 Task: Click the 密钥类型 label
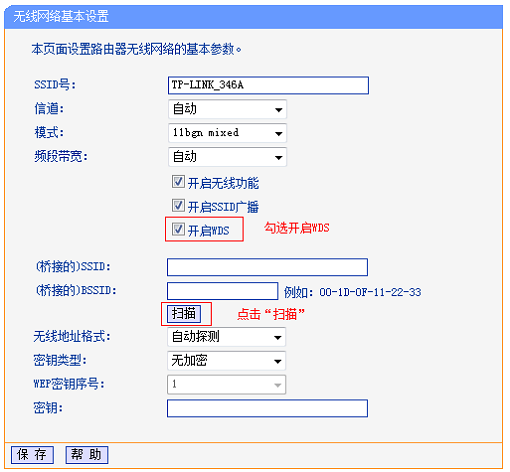60,360
